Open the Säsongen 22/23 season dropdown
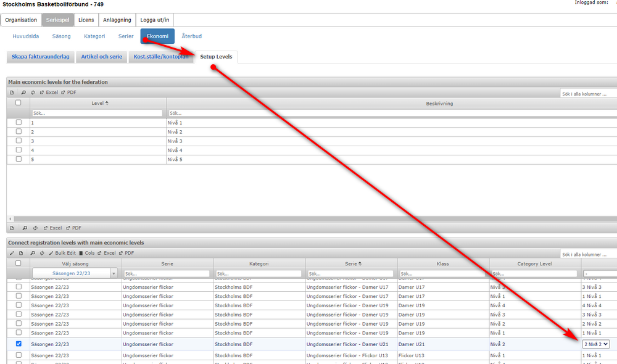Viewport: 617px width, 364px height. [x=75, y=273]
